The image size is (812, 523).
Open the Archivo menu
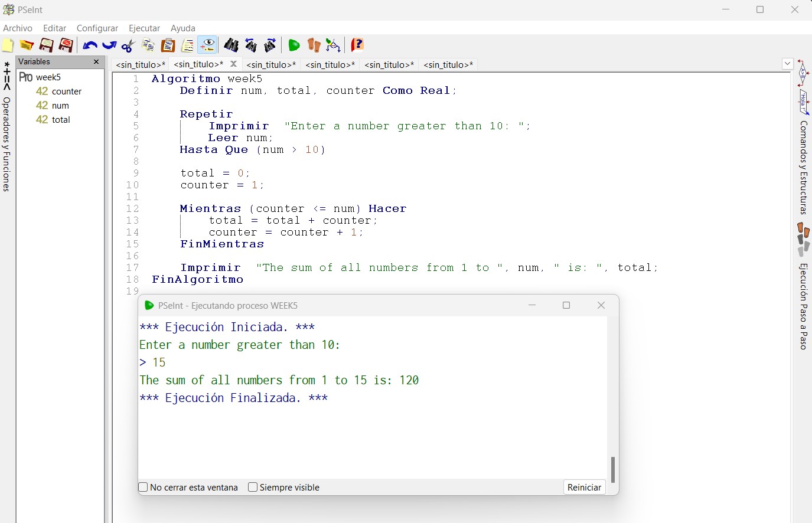tap(18, 28)
